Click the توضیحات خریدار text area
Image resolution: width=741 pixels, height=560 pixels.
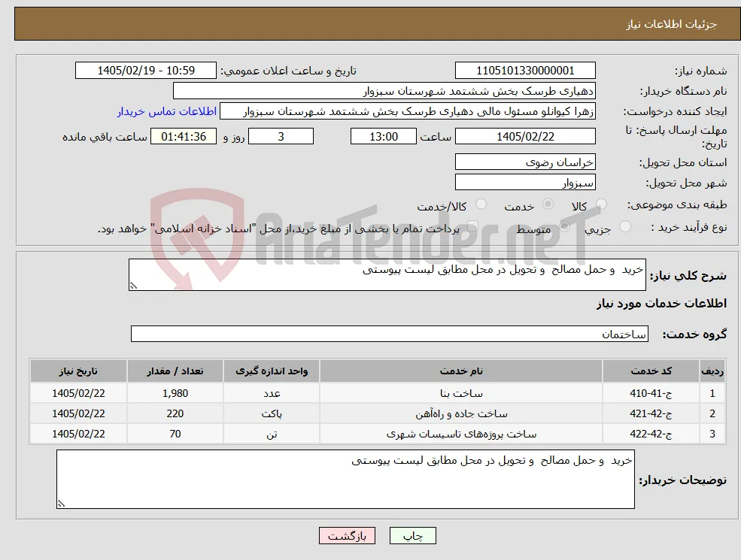click(x=345, y=479)
